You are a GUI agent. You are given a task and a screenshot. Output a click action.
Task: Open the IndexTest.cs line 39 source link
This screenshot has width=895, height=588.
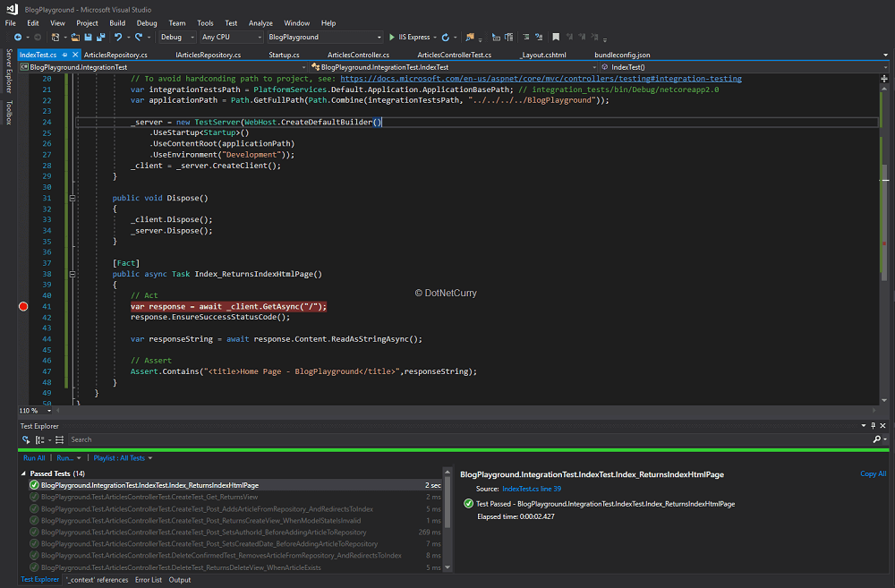tap(532, 489)
